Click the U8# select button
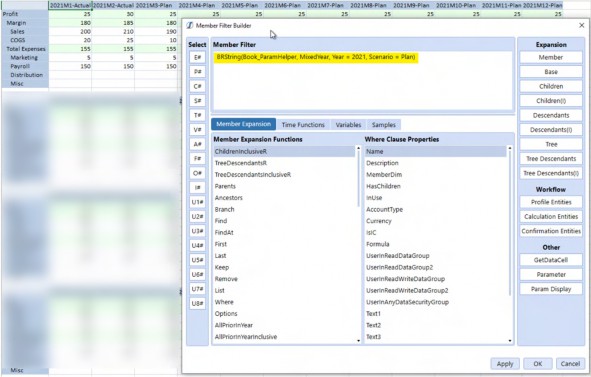 [198, 303]
